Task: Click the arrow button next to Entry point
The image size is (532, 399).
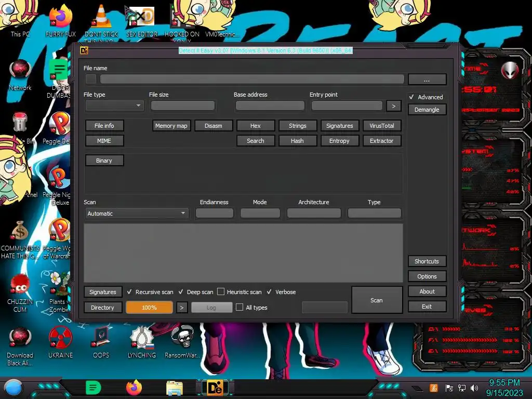Action: 394,106
